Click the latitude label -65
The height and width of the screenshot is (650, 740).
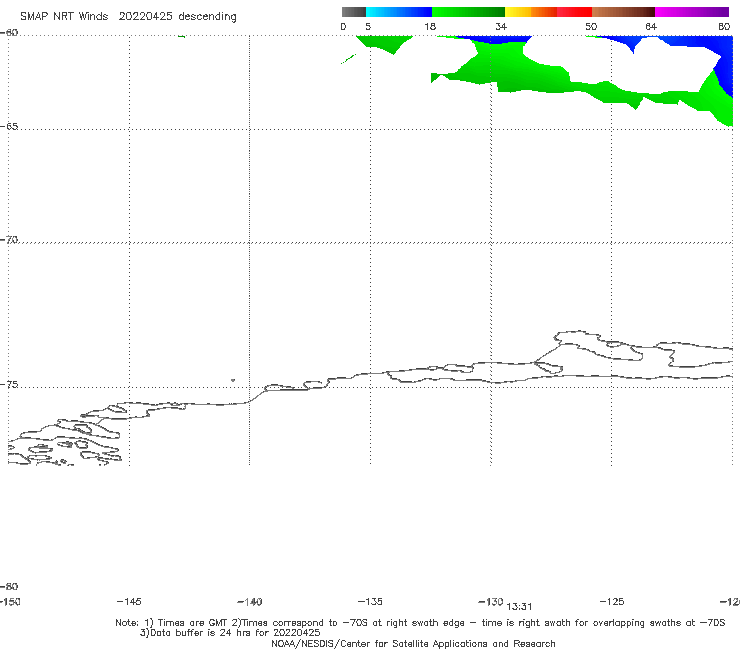[x=9, y=127]
